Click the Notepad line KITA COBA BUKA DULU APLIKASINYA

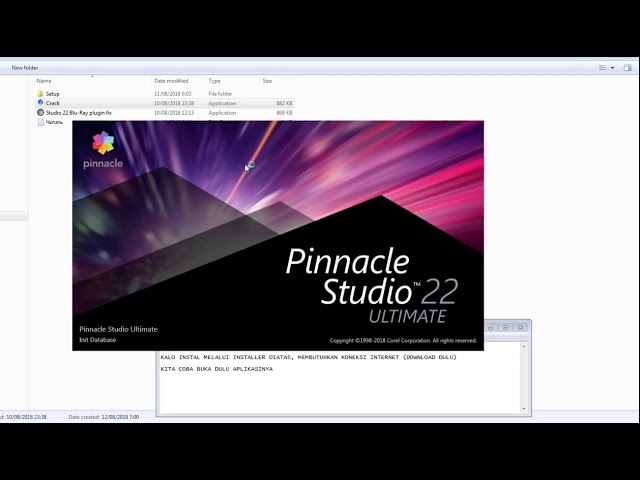[x=216, y=369]
